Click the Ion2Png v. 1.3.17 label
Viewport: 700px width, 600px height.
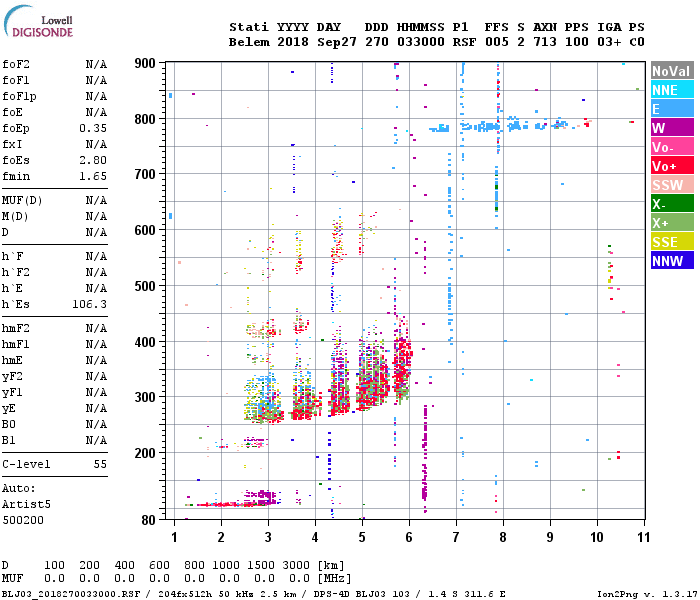click(x=647, y=594)
